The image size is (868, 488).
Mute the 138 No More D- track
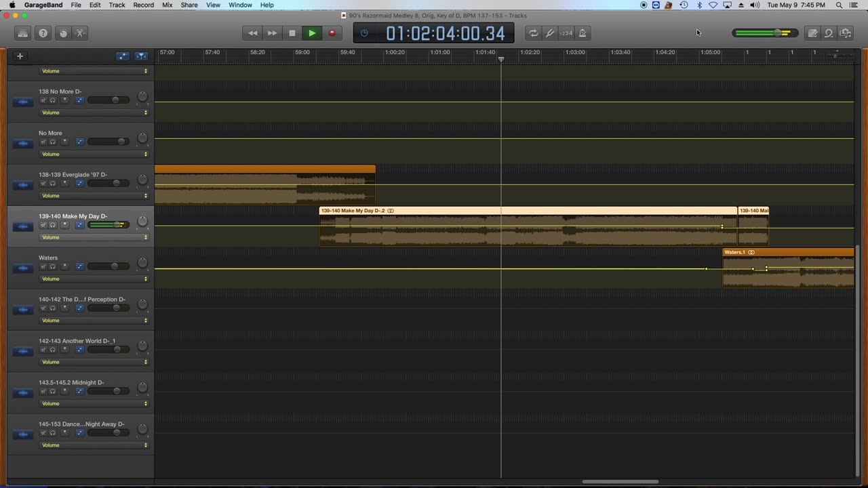[43, 100]
